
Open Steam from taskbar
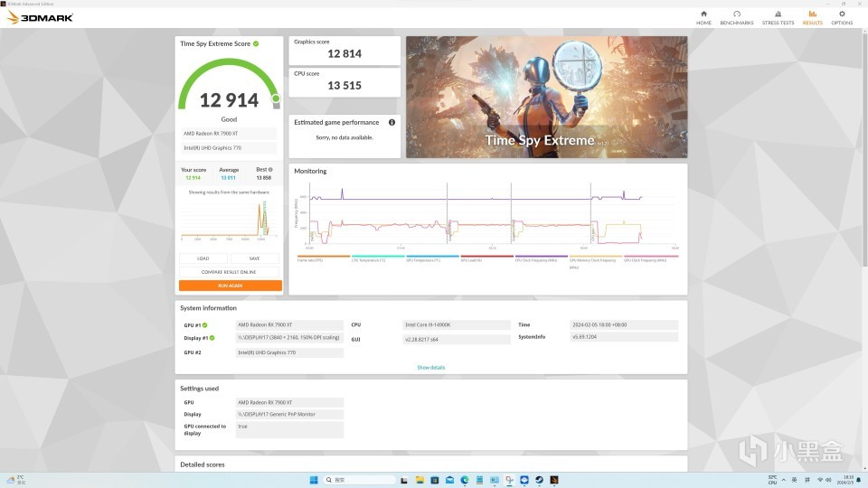click(x=539, y=480)
